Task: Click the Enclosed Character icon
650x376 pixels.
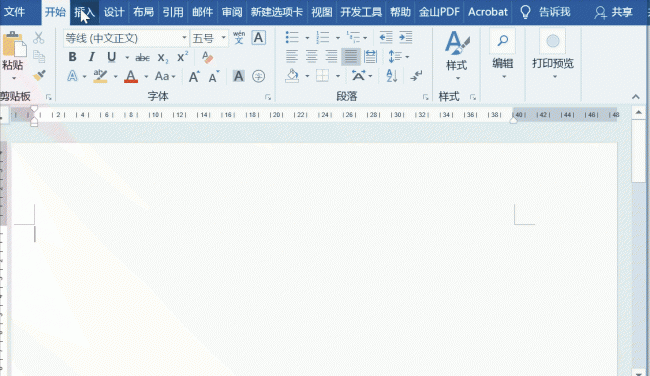Action: tap(258, 76)
